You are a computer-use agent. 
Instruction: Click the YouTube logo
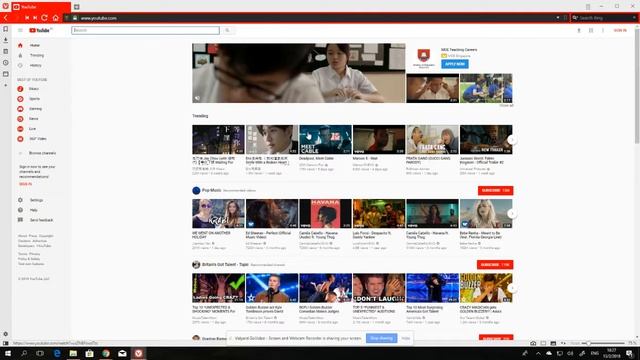tap(40, 30)
